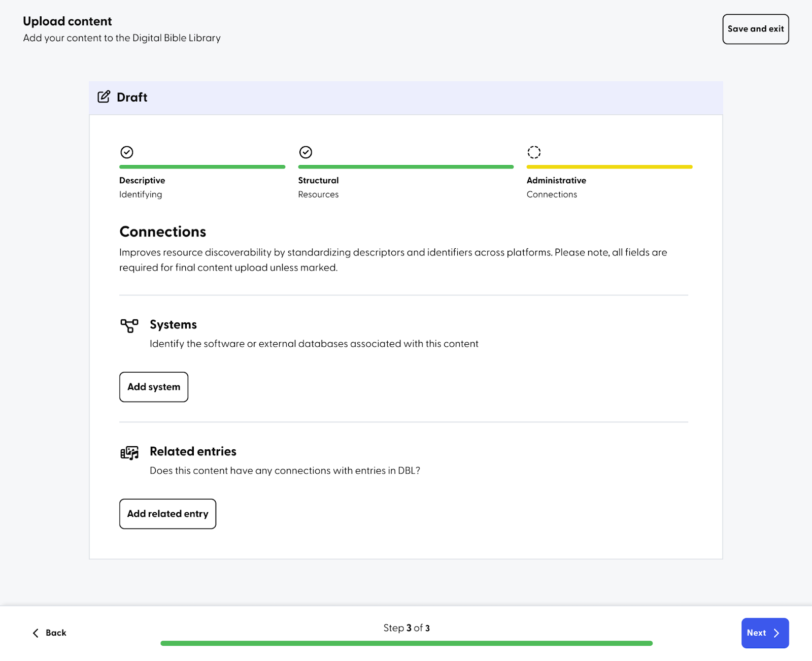Click the Systems network diagram icon

(x=129, y=325)
